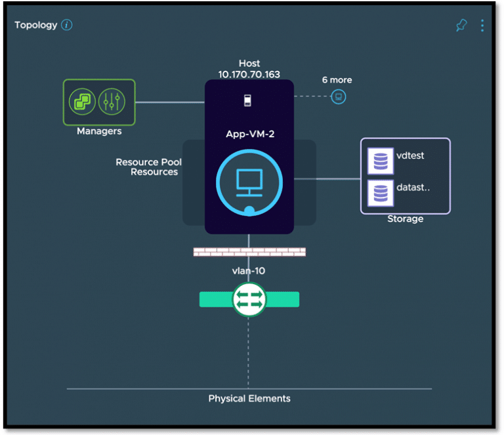
Task: Click the Host 10.170.70.163 label
Action: pos(249,69)
